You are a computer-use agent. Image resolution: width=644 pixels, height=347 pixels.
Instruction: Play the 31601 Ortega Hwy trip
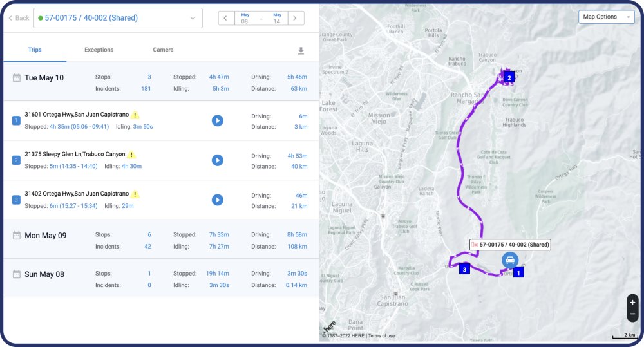[218, 120]
